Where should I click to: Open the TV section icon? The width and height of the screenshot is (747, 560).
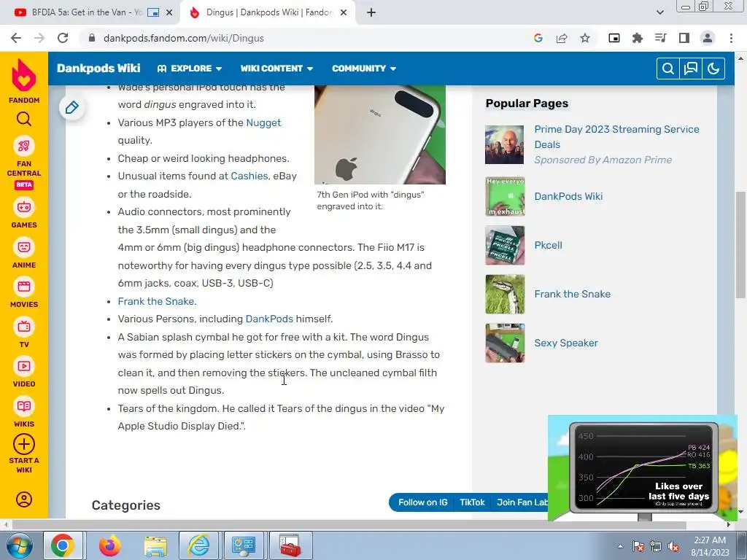point(24,327)
